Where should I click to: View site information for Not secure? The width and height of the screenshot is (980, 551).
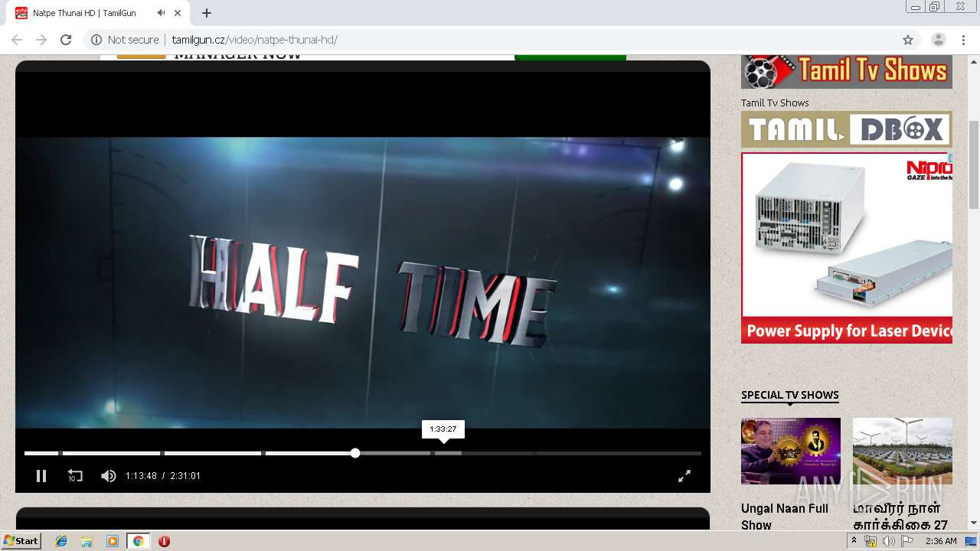pyautogui.click(x=126, y=40)
